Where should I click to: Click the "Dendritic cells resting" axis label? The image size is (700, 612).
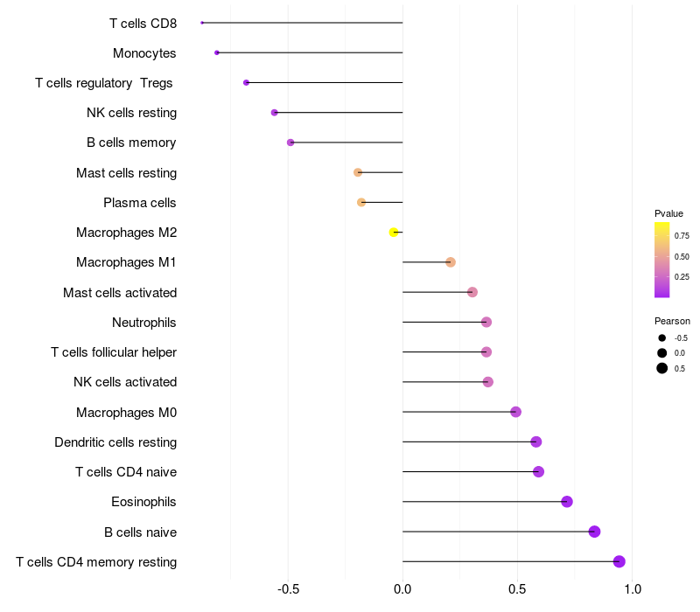click(x=115, y=442)
